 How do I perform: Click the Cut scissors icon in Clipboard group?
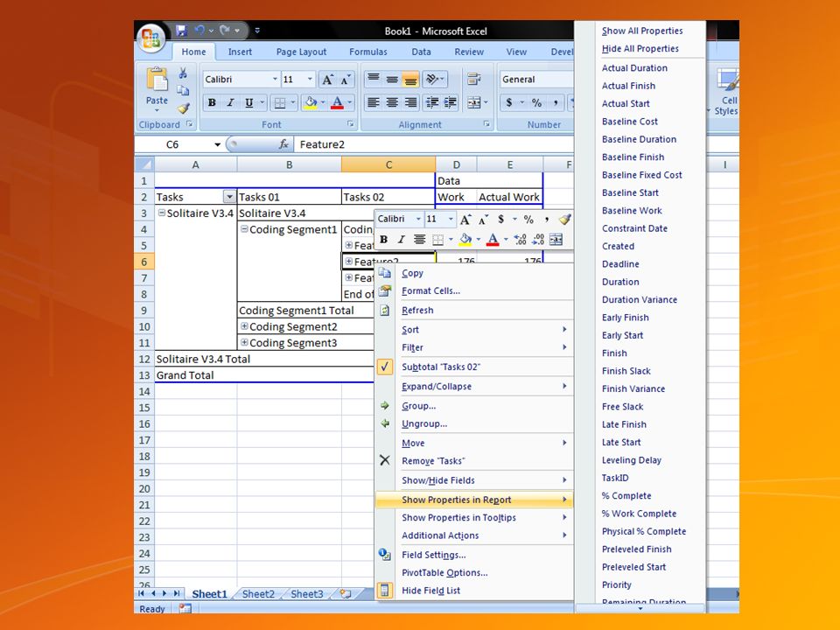[183, 73]
